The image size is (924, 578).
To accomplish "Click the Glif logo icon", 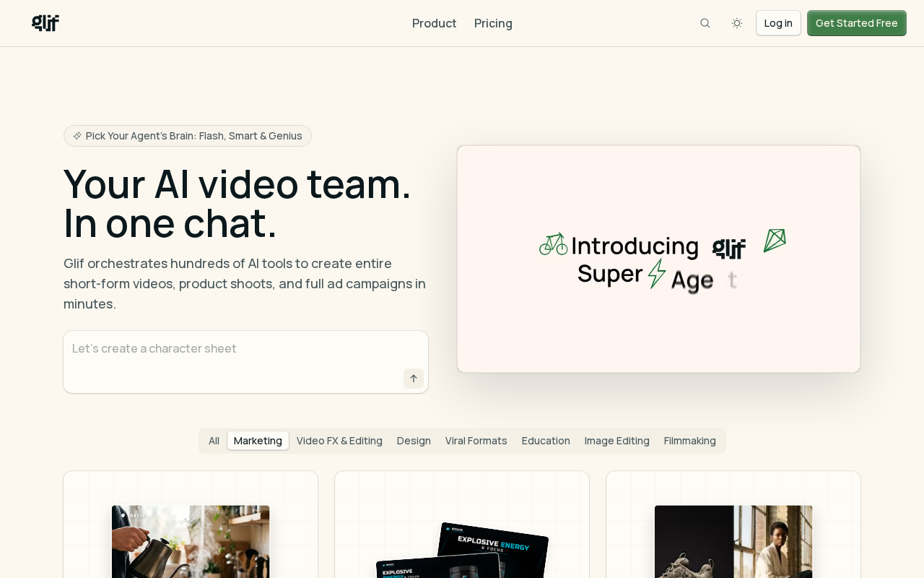I will click(45, 23).
